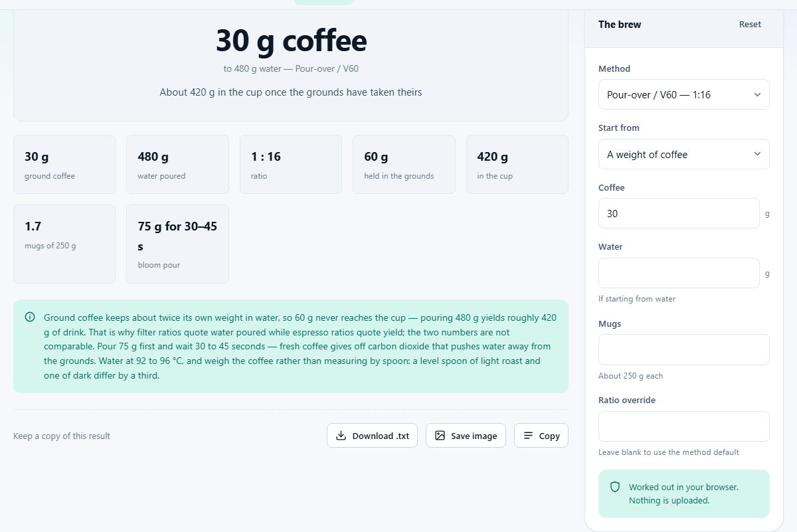Open the A weight of coffee selector

coord(684,154)
